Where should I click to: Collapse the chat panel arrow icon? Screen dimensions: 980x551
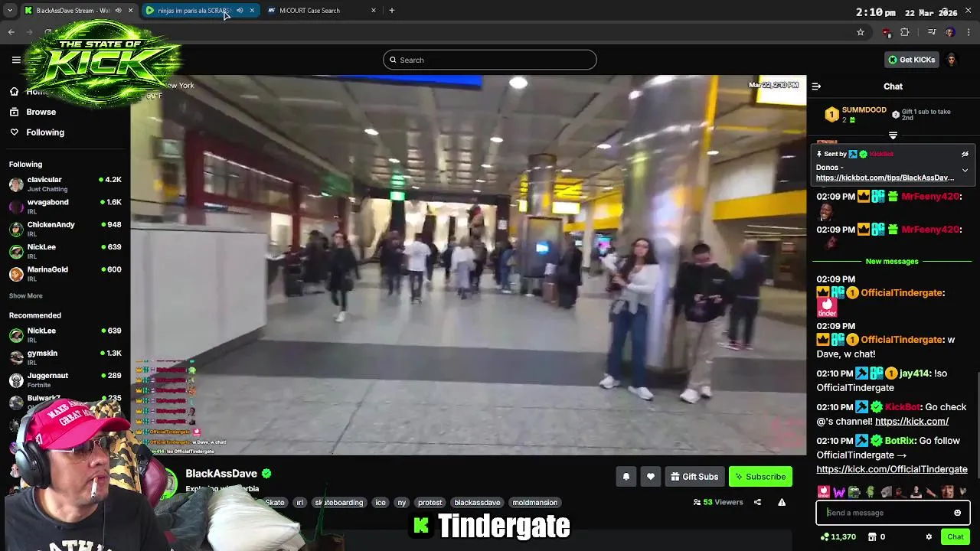tap(816, 86)
